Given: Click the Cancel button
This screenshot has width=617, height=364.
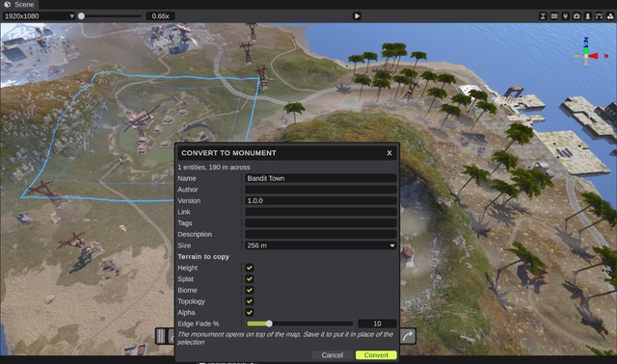Looking at the screenshot, I should click(x=332, y=355).
